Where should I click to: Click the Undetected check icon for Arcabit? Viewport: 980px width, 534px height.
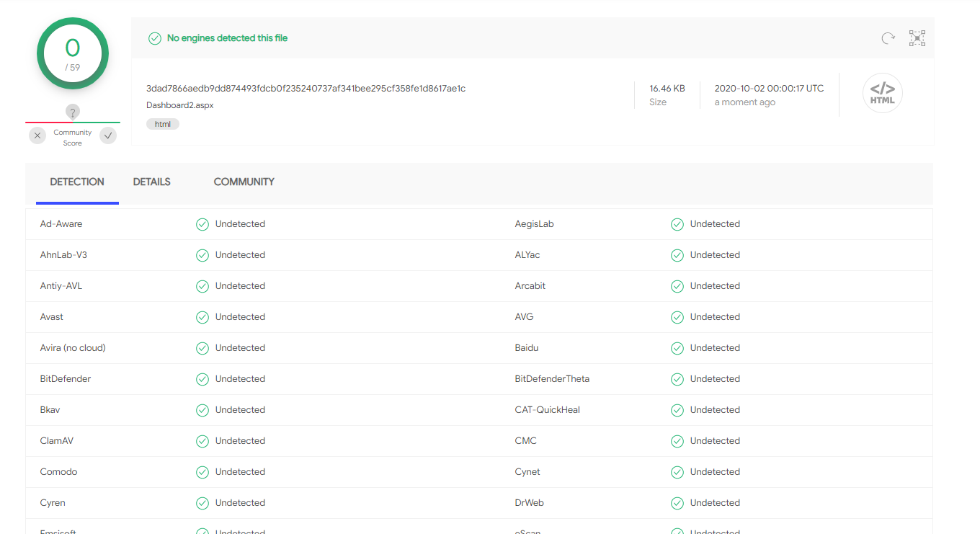677,286
